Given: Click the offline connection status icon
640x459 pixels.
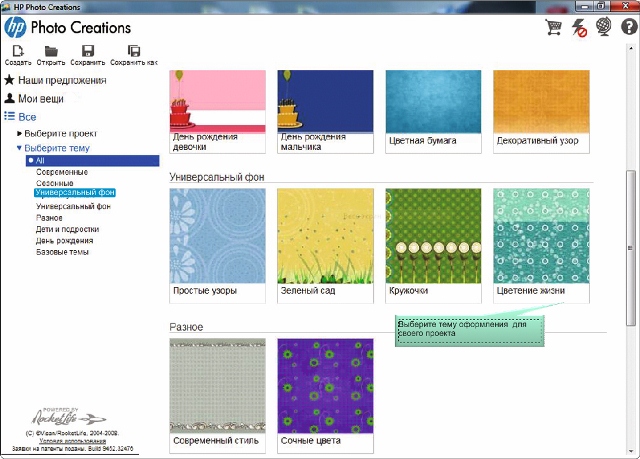Looking at the screenshot, I should click(579, 27).
